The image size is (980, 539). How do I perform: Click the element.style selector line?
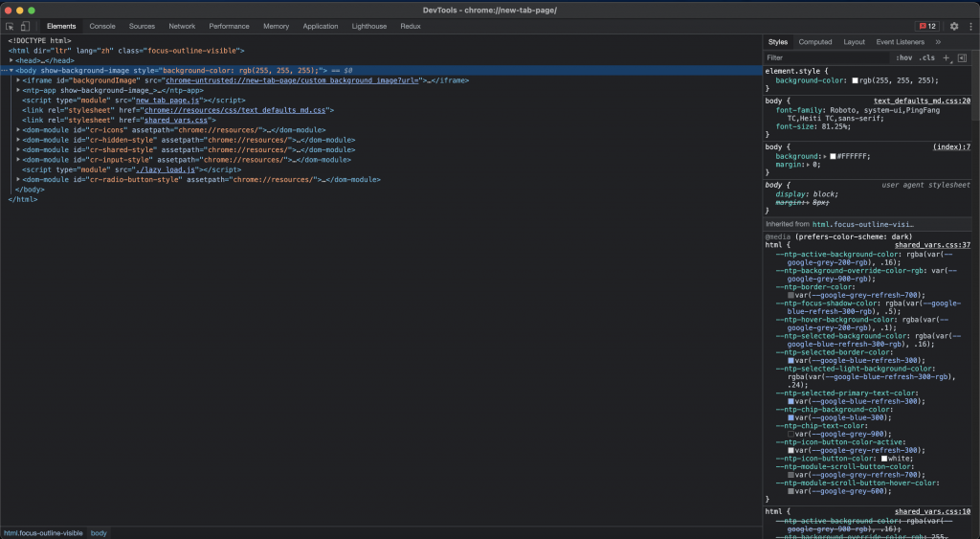point(796,71)
